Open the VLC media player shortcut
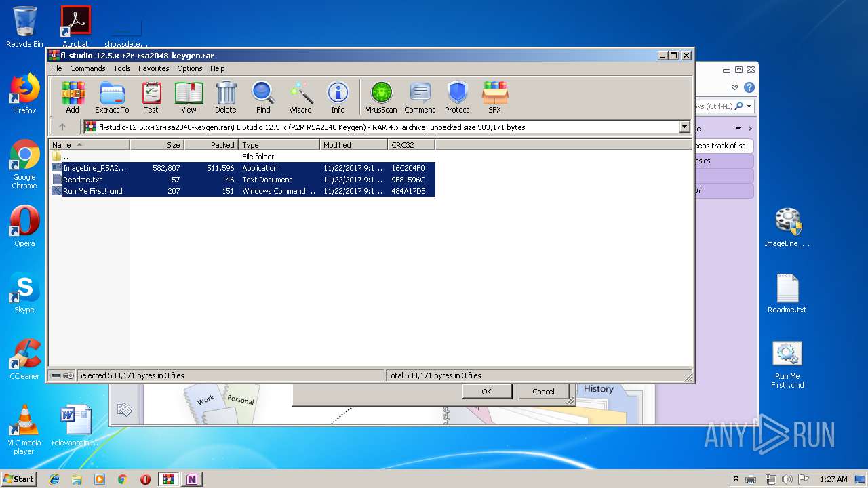This screenshot has height=488, width=868. coord(24,430)
